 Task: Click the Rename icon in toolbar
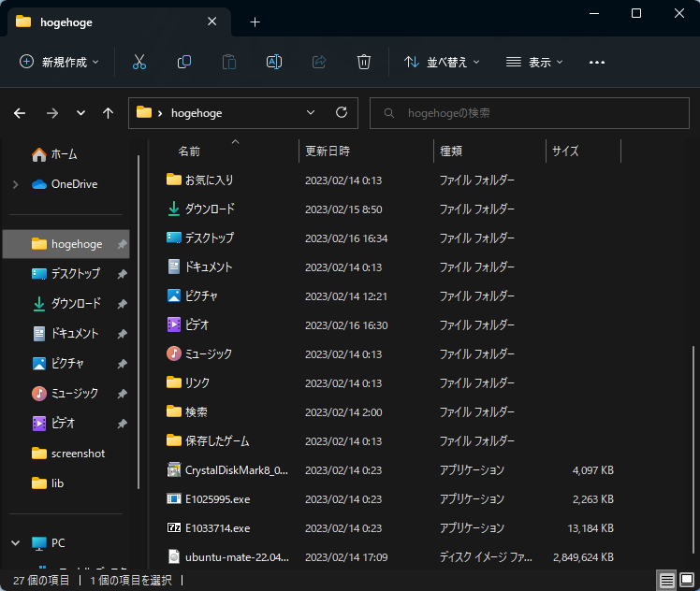274,62
